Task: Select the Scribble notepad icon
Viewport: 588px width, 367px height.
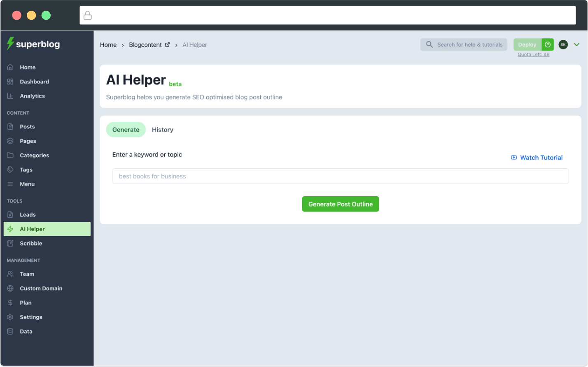Action: point(11,243)
